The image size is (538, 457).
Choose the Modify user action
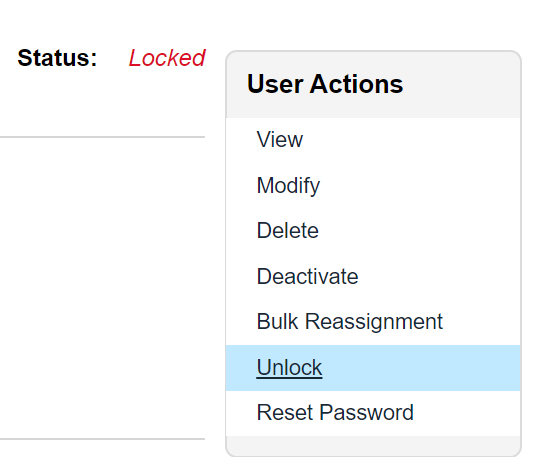click(x=288, y=186)
